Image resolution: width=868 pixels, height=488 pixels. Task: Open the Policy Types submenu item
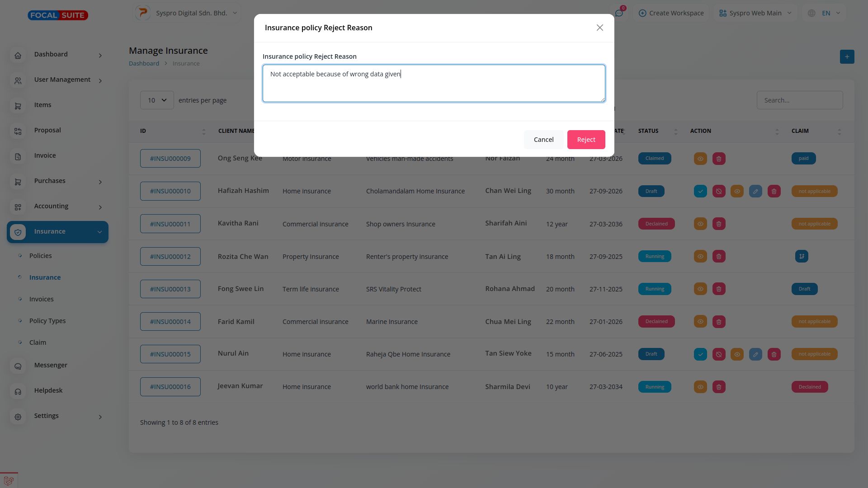[x=47, y=321]
